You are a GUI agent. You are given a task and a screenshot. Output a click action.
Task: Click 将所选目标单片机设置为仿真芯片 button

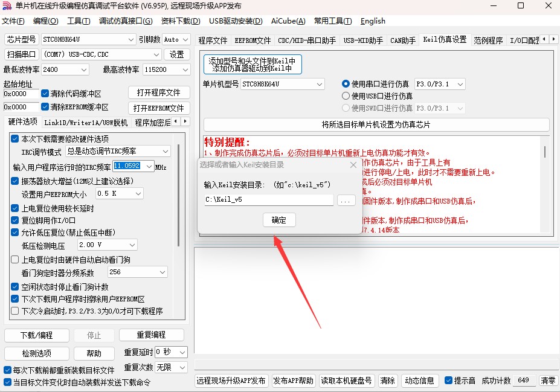click(x=376, y=124)
